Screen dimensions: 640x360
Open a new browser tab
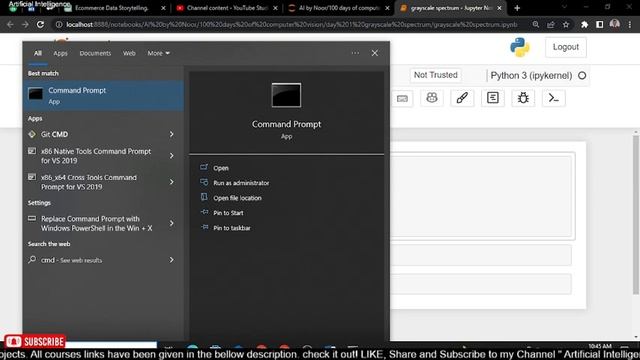point(517,8)
